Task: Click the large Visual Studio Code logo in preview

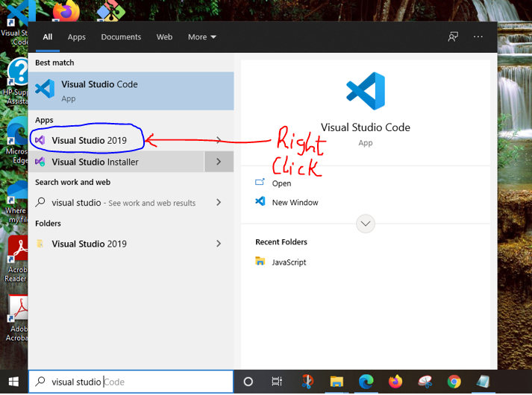Action: click(366, 91)
